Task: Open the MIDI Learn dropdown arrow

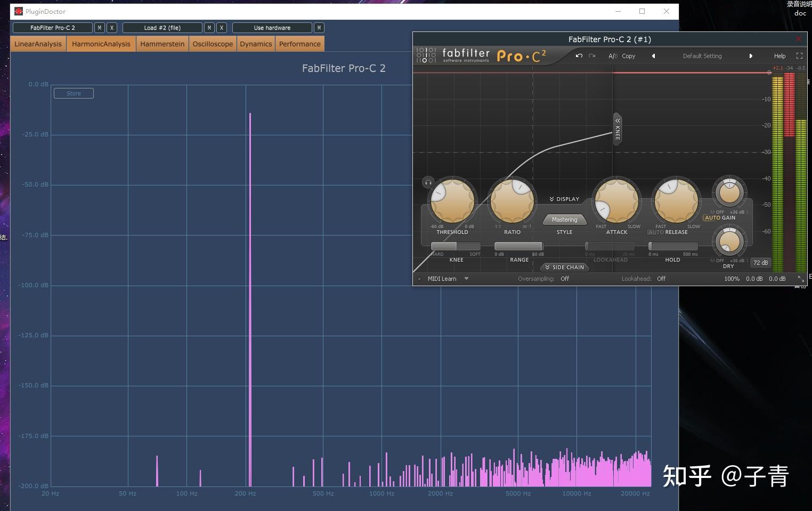Action: [466, 279]
